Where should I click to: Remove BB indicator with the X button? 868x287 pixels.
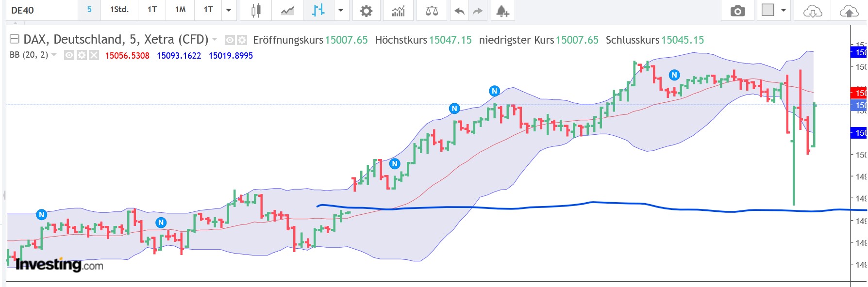94,56
